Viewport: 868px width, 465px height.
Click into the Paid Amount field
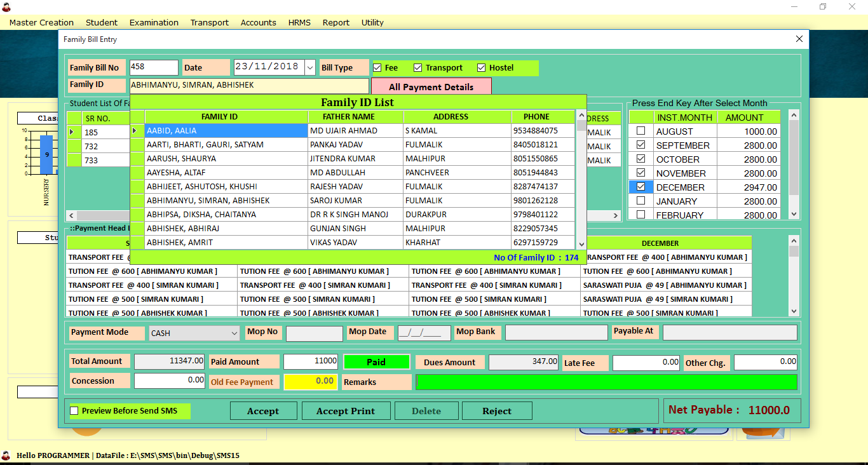point(311,361)
